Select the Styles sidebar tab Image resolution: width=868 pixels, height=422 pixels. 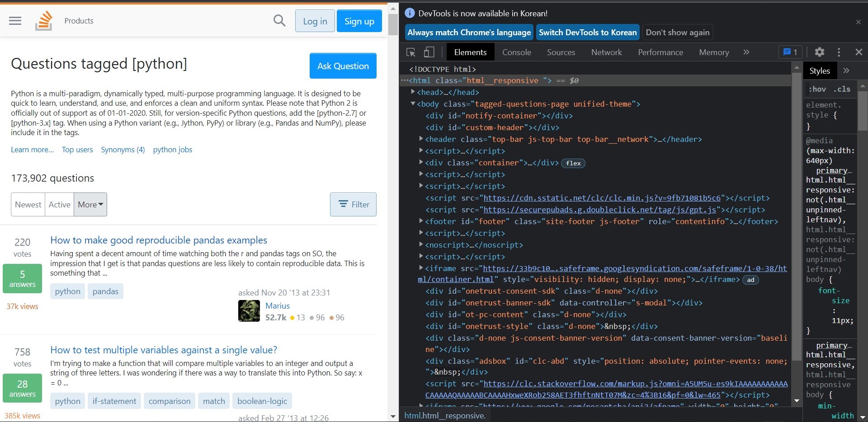click(x=820, y=70)
